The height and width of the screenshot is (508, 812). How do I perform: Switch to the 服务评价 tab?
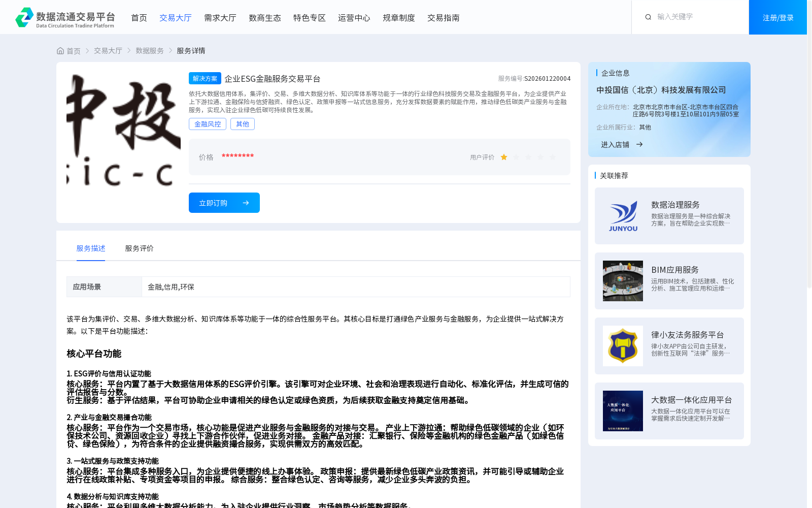coord(140,248)
